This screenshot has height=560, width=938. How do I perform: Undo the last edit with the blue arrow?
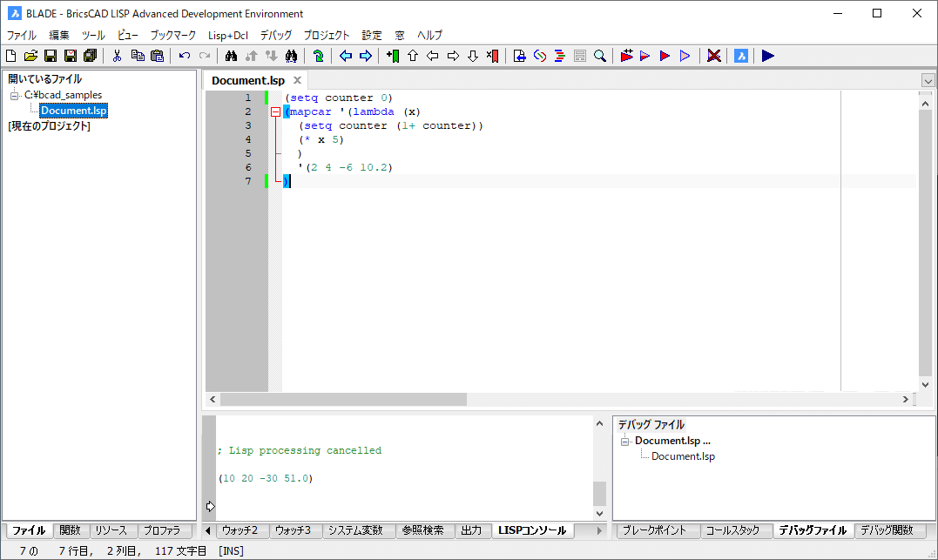[185, 56]
